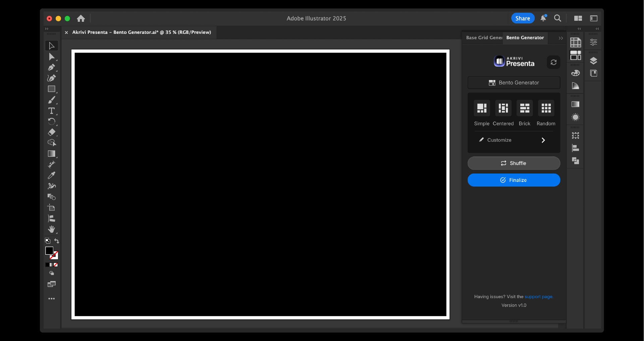Expand the left panel dock column
The height and width of the screenshot is (341, 644).
579,29
